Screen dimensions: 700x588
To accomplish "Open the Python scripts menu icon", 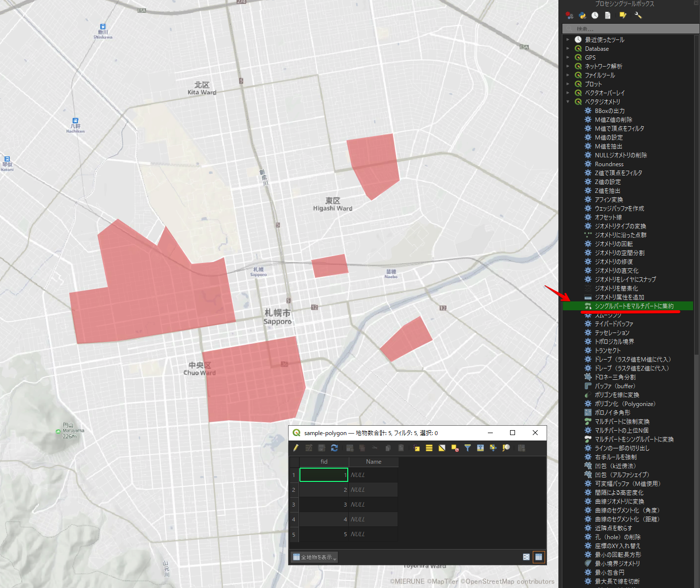I will point(582,15).
